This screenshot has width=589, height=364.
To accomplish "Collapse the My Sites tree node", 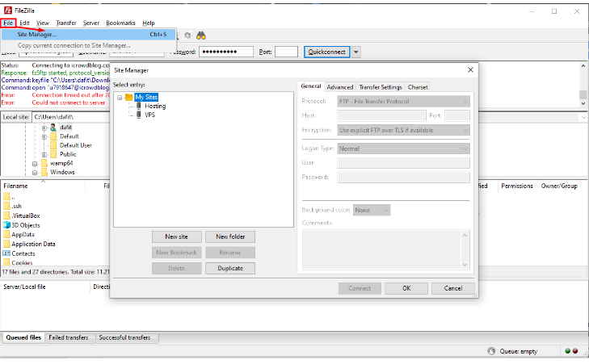I will [120, 98].
